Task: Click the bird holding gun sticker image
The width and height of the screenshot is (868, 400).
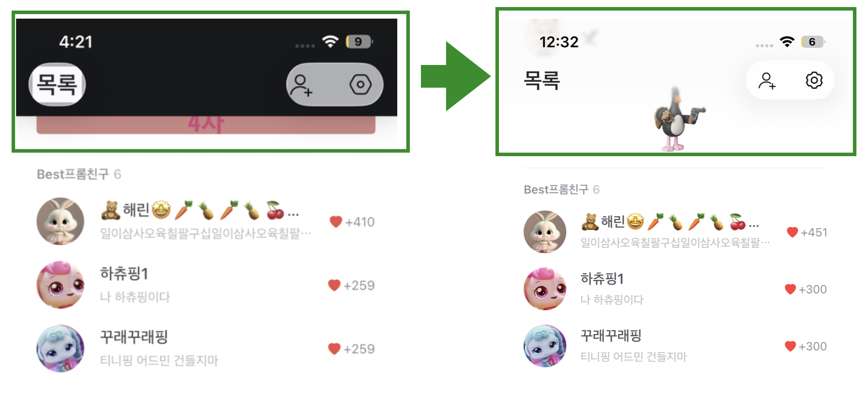Action: click(x=679, y=120)
